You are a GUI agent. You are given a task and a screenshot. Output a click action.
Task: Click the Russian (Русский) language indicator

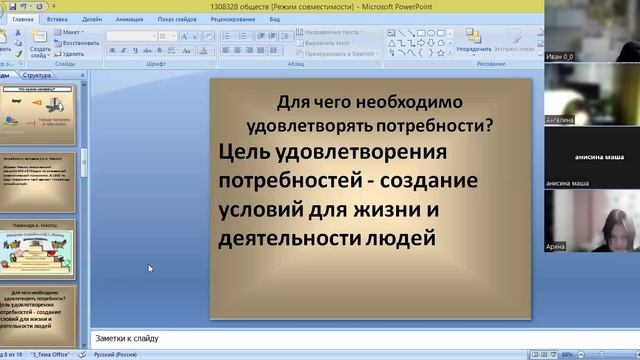pos(115,355)
